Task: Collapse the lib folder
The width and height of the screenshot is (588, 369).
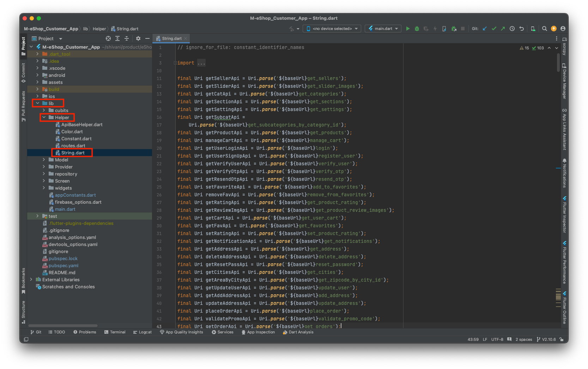Action: [x=37, y=103]
